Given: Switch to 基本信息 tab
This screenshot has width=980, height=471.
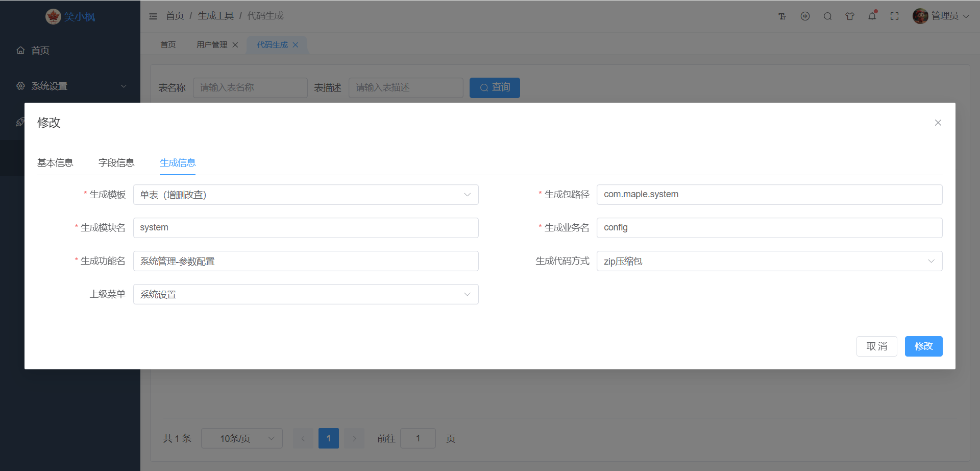Looking at the screenshot, I should tap(55, 162).
